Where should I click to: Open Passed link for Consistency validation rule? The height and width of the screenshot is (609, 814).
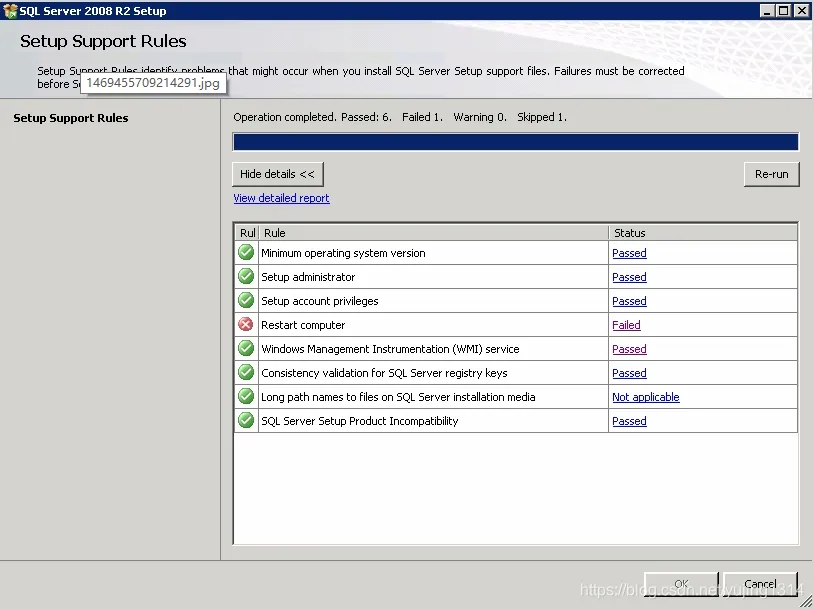pos(629,373)
